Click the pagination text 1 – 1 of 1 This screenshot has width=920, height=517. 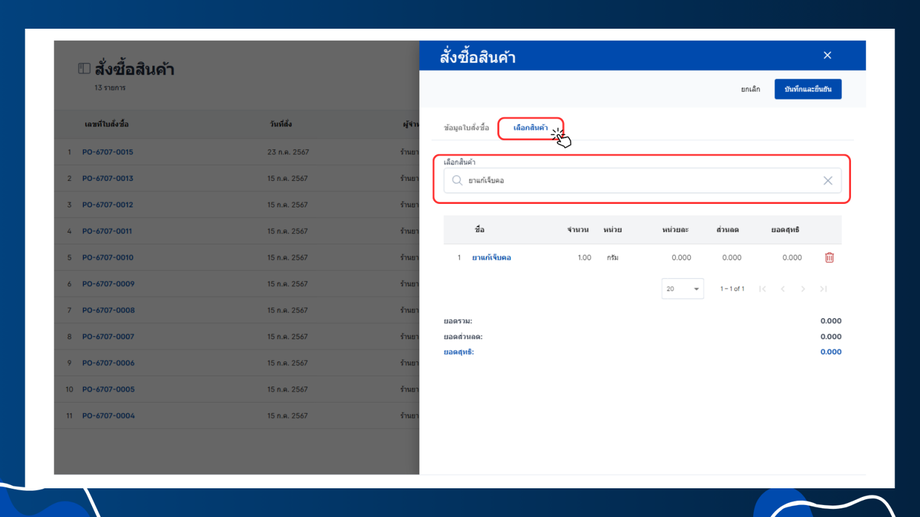click(732, 289)
